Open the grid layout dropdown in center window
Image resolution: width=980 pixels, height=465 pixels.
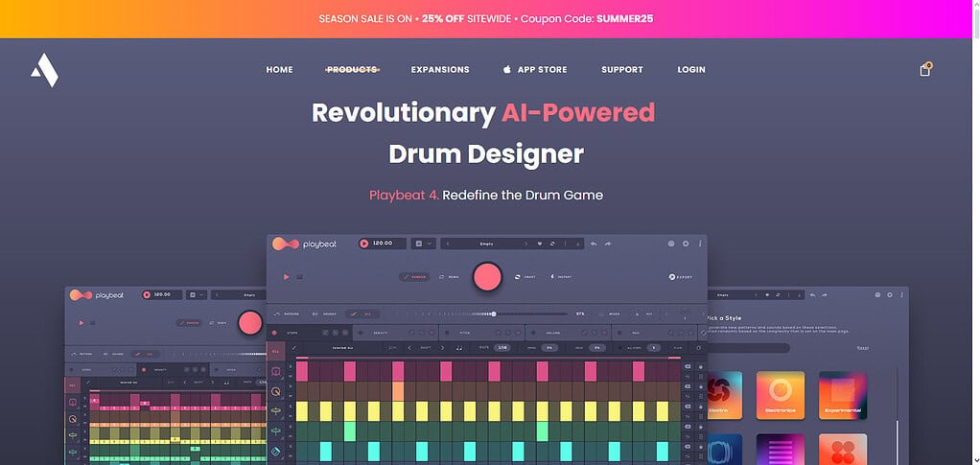tap(423, 244)
